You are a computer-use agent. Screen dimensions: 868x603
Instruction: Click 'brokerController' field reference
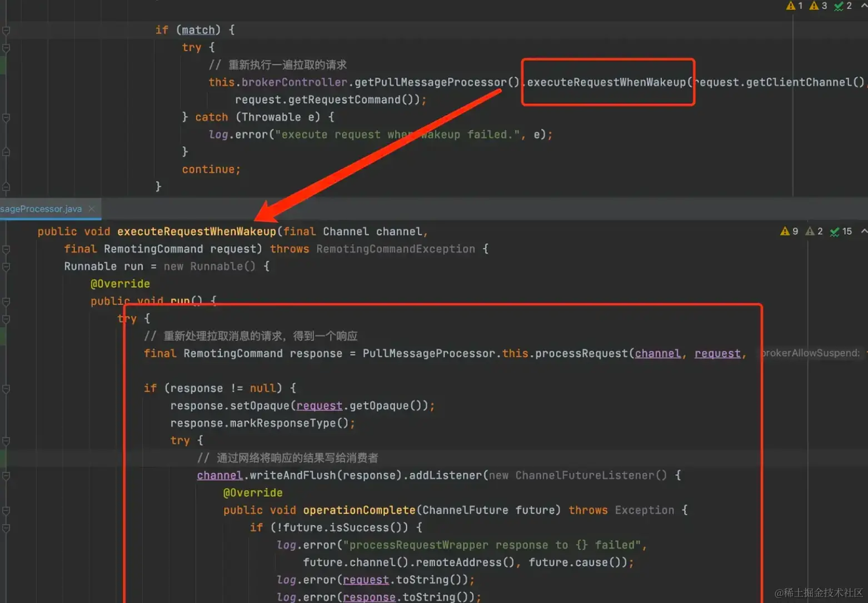pyautogui.click(x=295, y=82)
